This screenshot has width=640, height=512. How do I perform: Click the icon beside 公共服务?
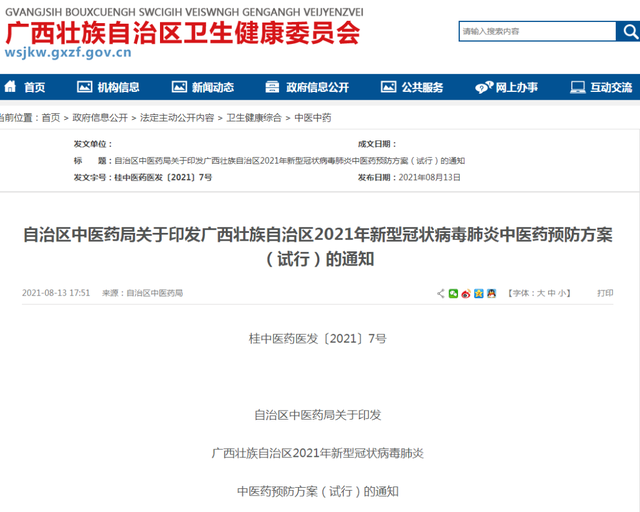[x=388, y=87]
